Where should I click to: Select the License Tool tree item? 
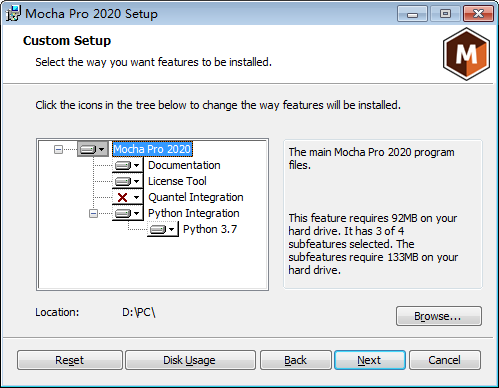point(177,181)
